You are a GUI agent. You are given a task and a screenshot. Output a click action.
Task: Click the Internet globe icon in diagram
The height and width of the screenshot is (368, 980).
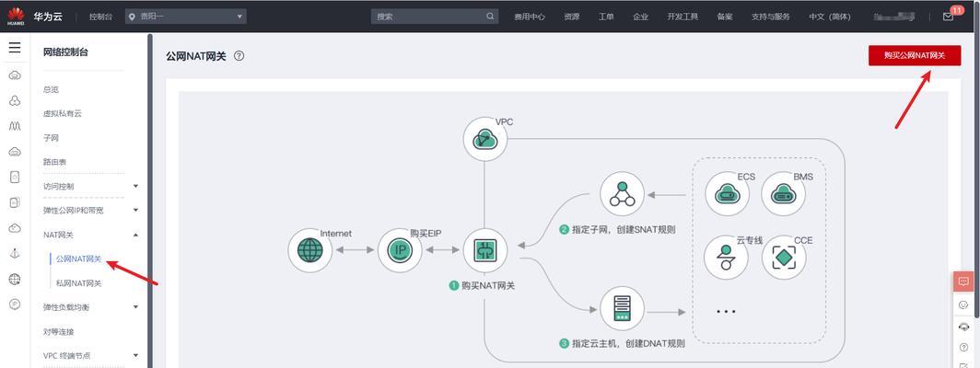[310, 250]
